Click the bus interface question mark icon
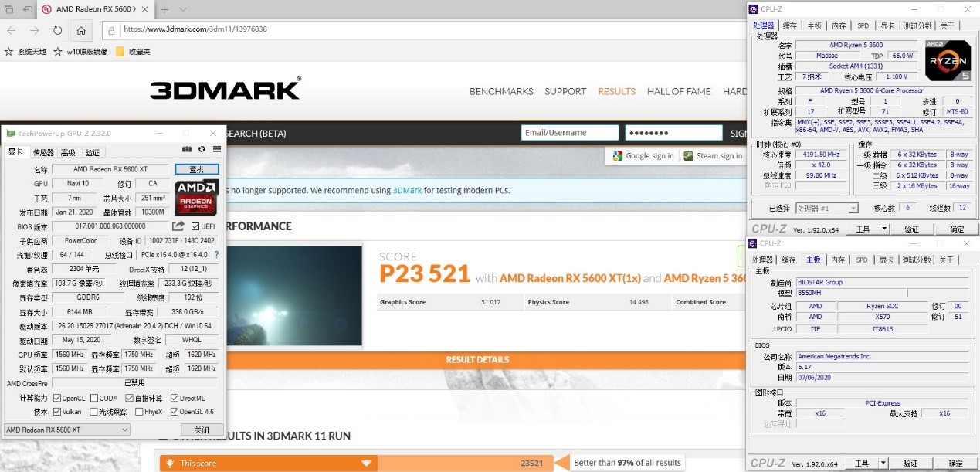This screenshot has width=980, height=472. point(216,254)
